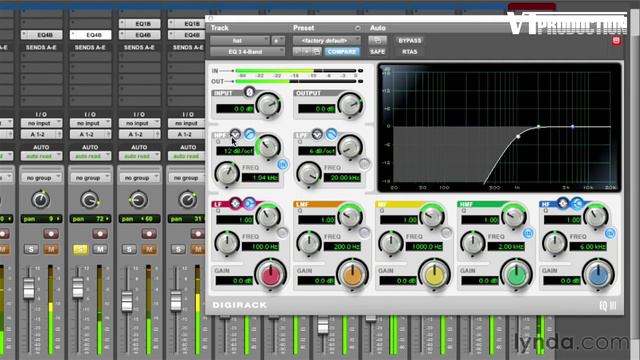Click the yellow MF gain knob

click(x=435, y=274)
